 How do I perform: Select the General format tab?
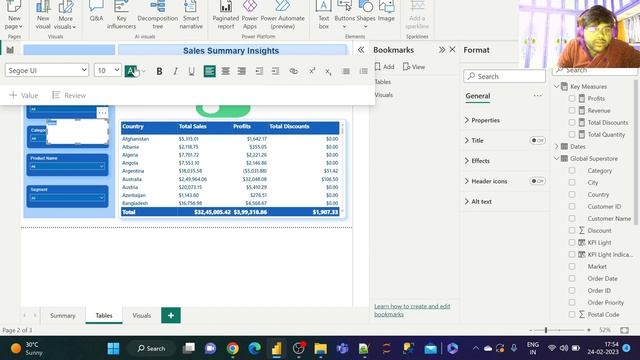[478, 96]
